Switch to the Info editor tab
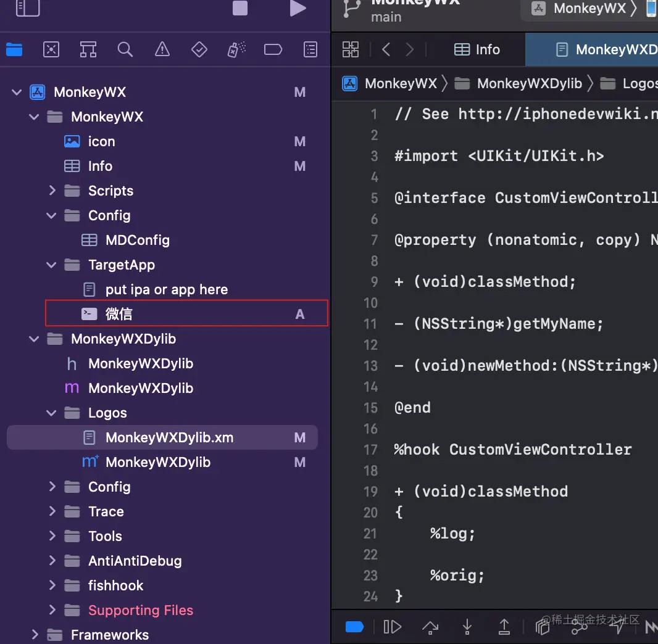Viewport: 658px width, 644px height. pyautogui.click(x=477, y=49)
